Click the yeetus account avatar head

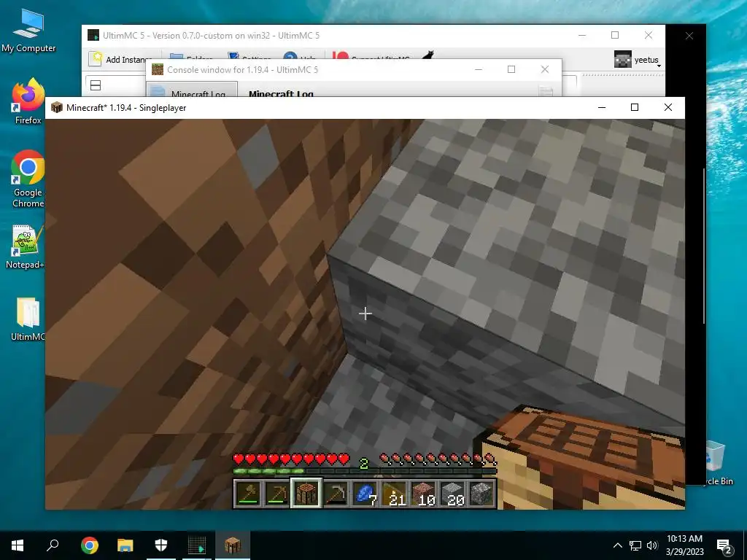(623, 60)
